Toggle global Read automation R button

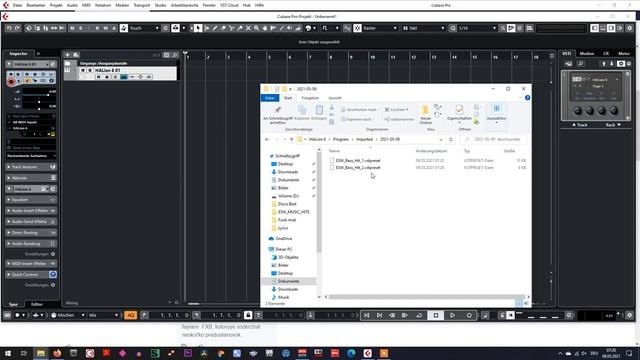coord(97,28)
